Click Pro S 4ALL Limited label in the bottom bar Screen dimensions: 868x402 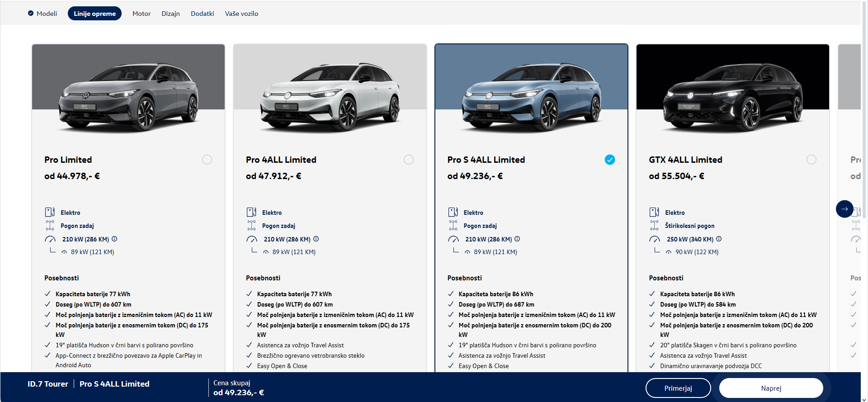coord(114,384)
